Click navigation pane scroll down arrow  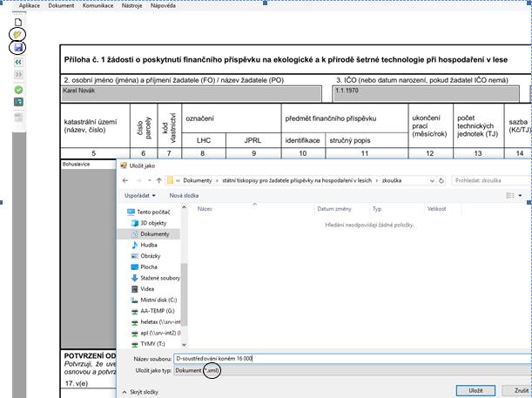pyautogui.click(x=184, y=345)
